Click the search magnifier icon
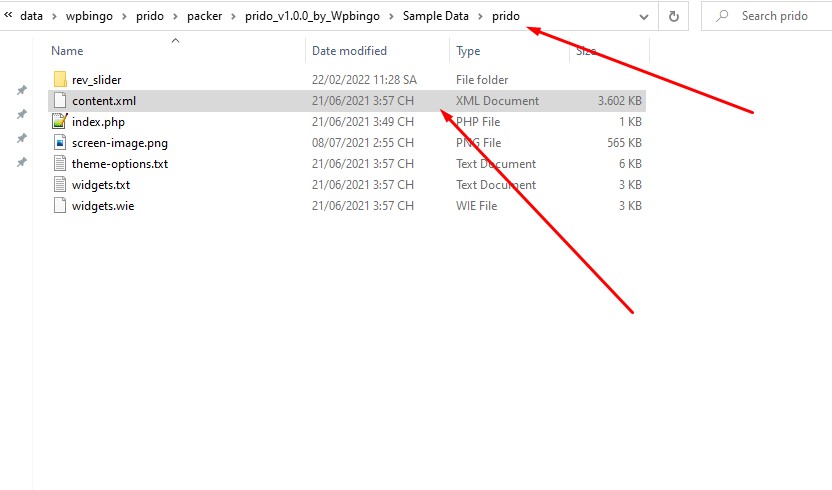Image resolution: width=832 pixels, height=490 pixels. pyautogui.click(x=722, y=16)
